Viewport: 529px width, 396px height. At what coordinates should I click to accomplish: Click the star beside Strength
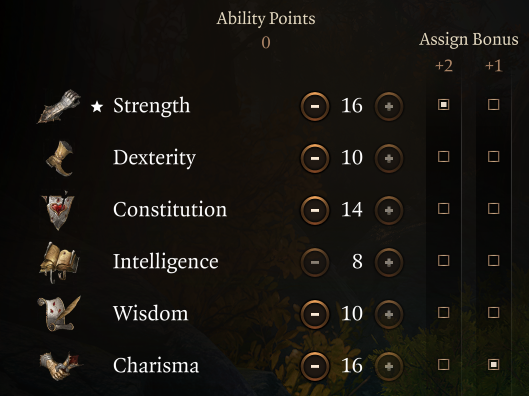97,107
